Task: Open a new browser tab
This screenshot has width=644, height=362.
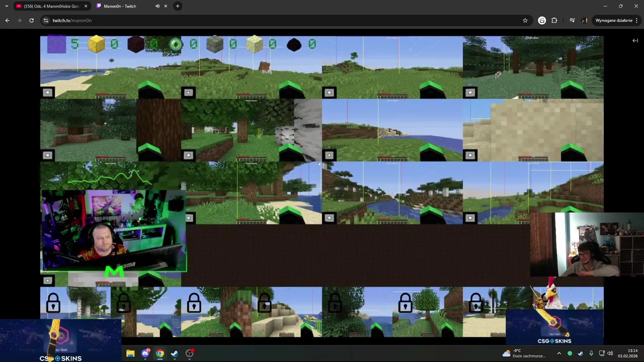Action: [178, 6]
